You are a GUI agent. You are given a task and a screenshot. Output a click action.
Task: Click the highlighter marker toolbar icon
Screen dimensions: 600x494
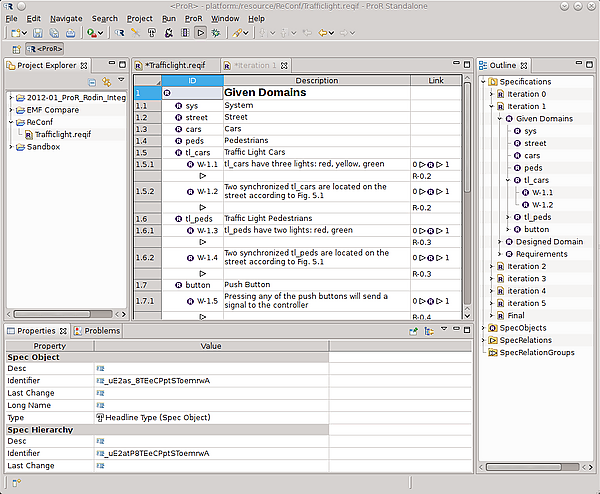coord(237,33)
